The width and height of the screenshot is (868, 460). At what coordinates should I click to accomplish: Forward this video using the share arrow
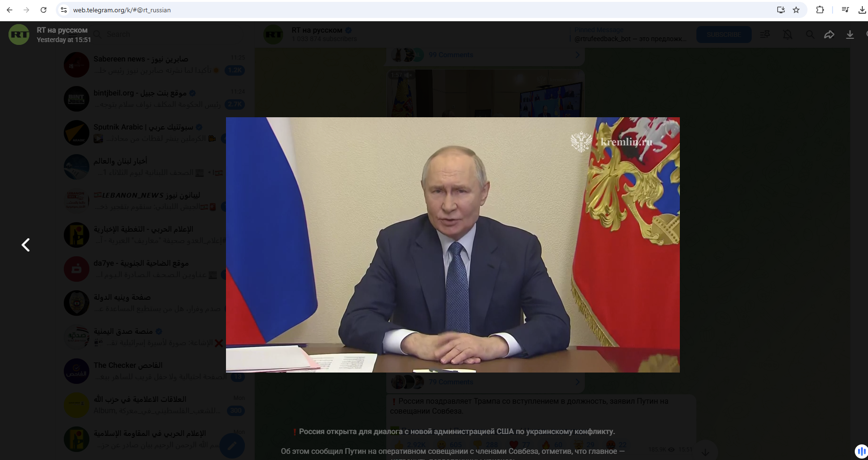(x=829, y=35)
